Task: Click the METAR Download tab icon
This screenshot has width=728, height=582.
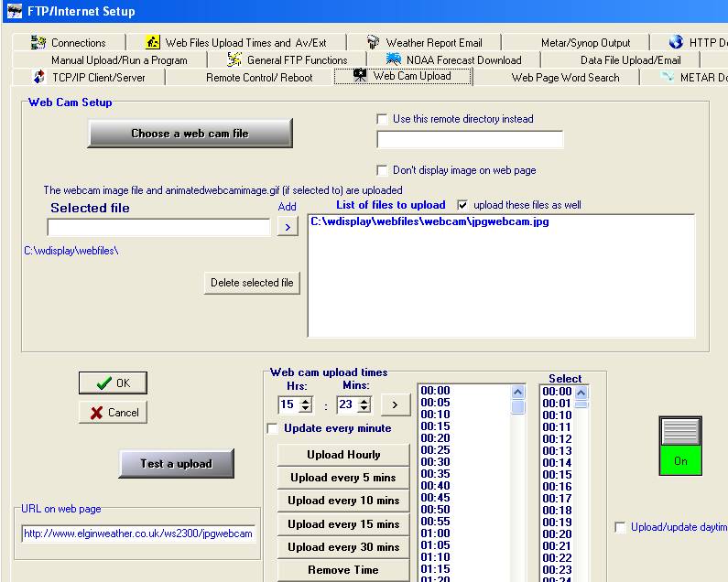Action: point(668,77)
